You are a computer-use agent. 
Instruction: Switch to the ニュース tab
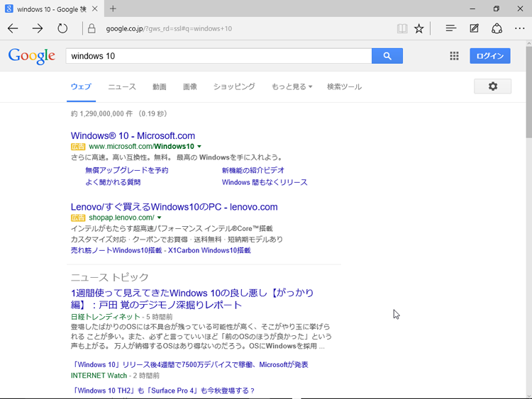point(122,86)
